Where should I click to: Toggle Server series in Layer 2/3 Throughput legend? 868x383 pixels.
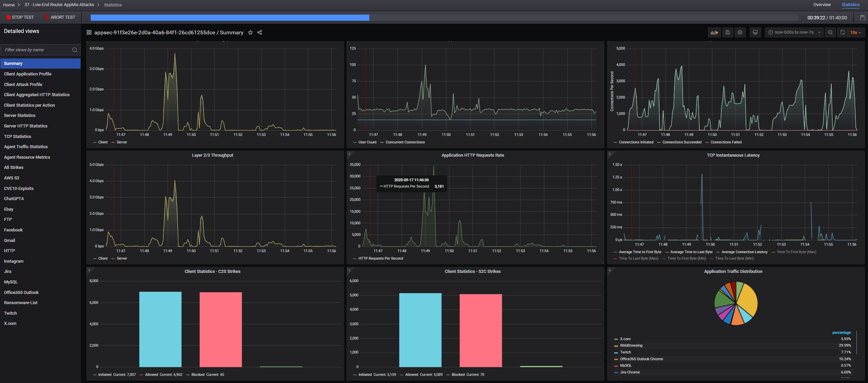[121, 259]
